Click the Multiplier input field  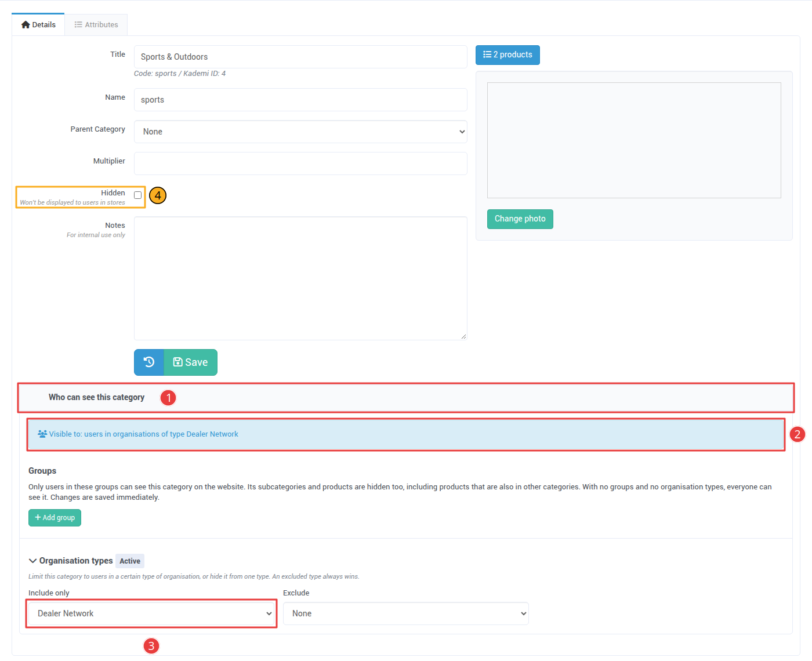pos(300,164)
